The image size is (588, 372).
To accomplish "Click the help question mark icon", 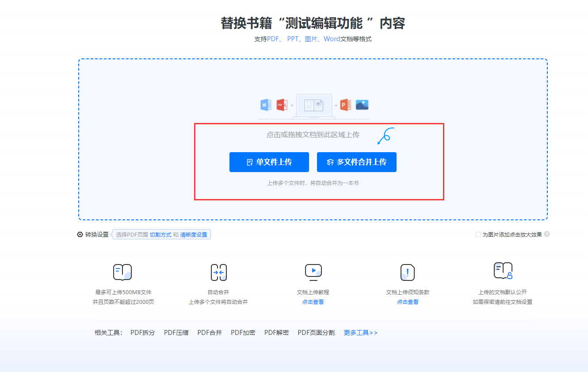I will [547, 234].
